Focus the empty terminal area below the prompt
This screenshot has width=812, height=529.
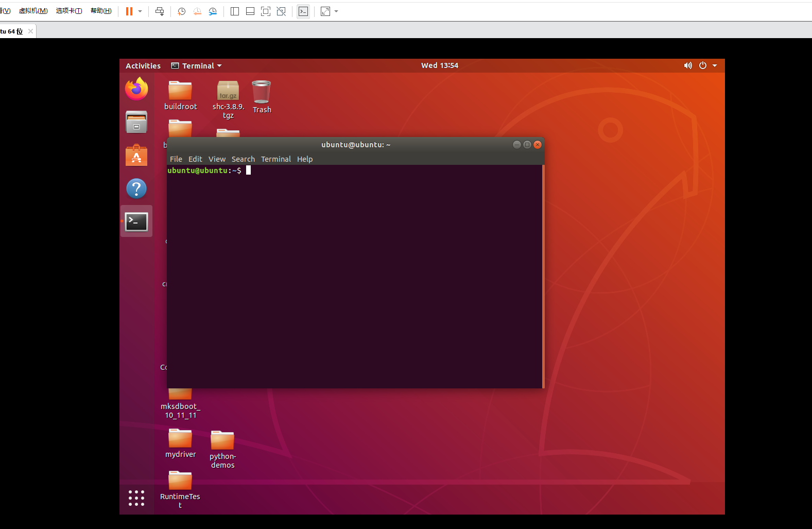click(354, 281)
